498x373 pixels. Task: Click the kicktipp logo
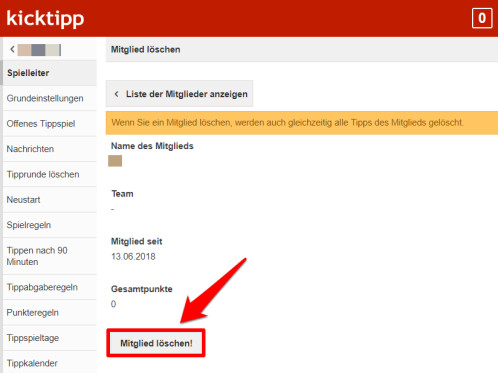coord(45,19)
